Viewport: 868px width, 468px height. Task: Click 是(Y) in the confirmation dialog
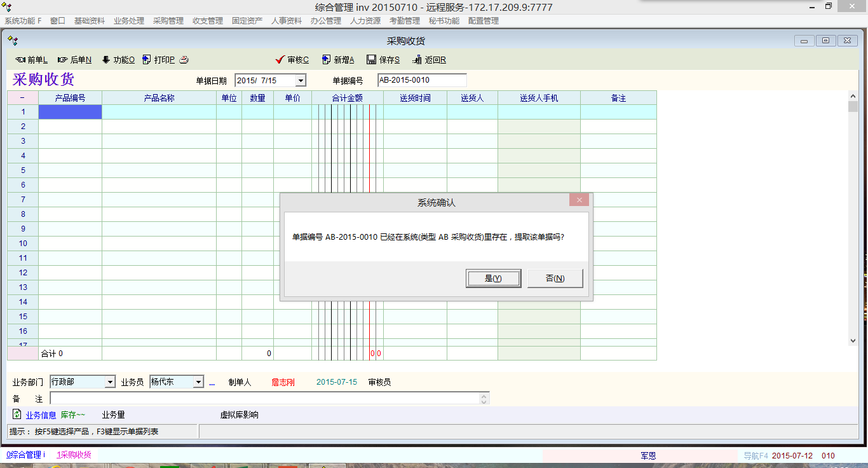tap(493, 279)
